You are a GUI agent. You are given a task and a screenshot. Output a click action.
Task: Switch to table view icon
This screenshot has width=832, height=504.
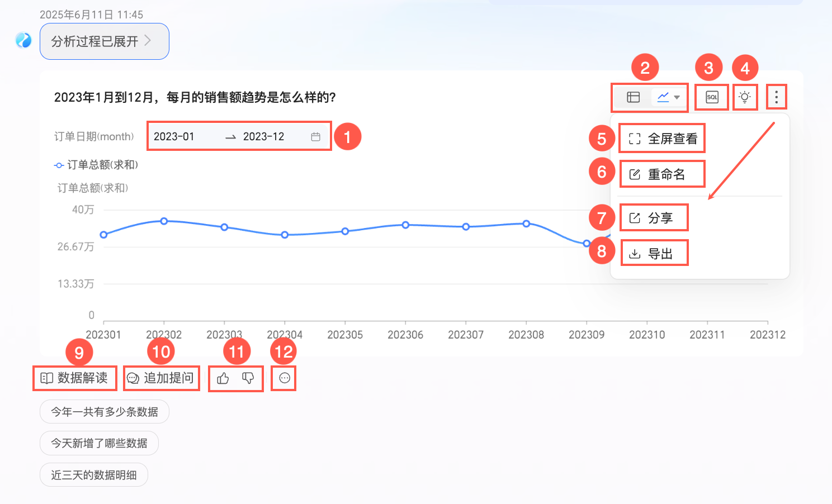(633, 97)
